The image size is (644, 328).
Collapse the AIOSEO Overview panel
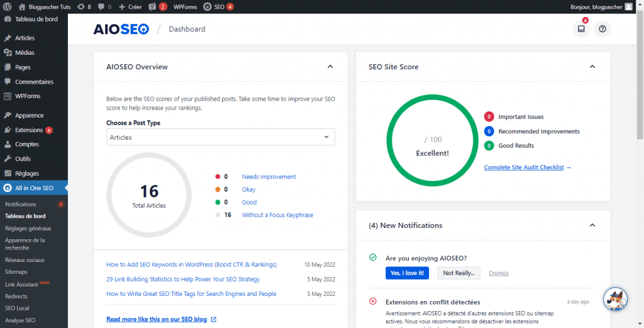coord(330,67)
